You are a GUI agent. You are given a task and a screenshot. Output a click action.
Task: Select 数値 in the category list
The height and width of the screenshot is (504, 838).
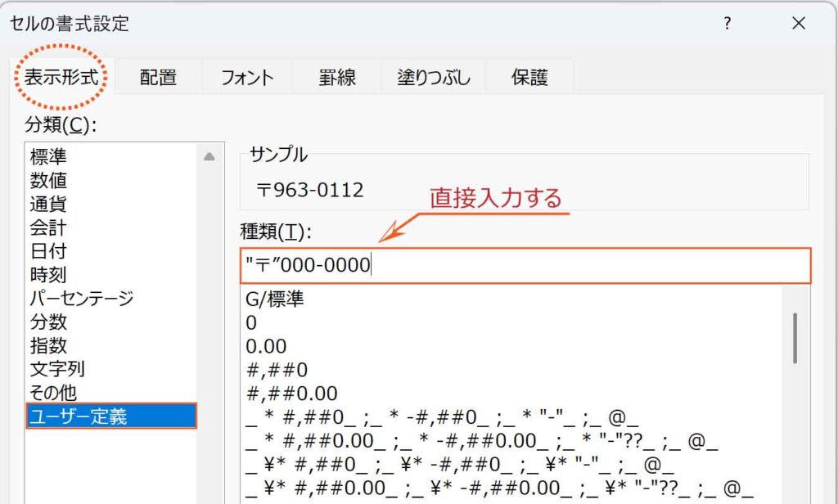click(111, 180)
